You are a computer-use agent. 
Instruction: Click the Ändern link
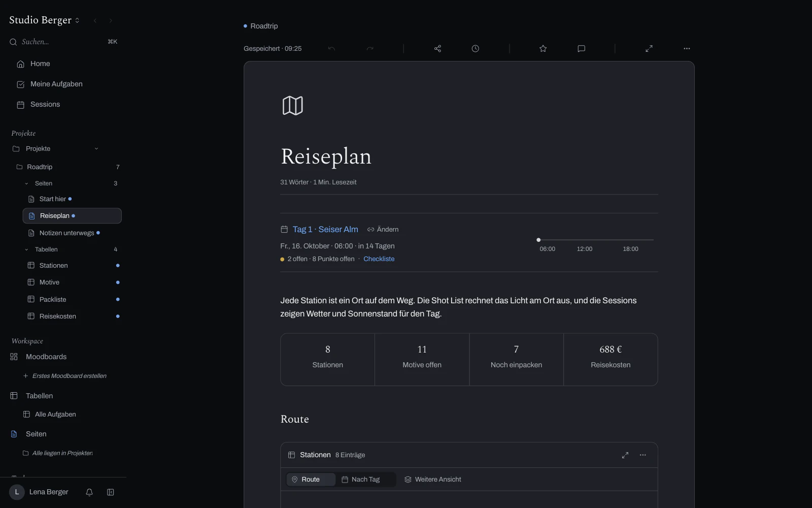click(x=383, y=230)
